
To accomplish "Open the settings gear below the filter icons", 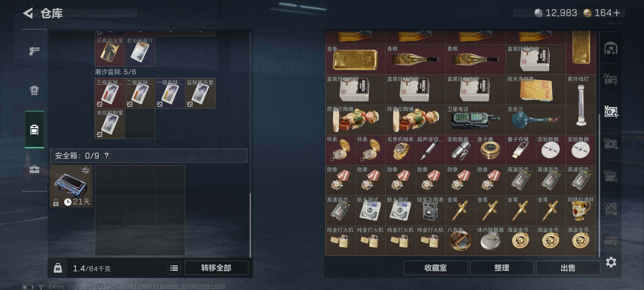I will point(611,262).
